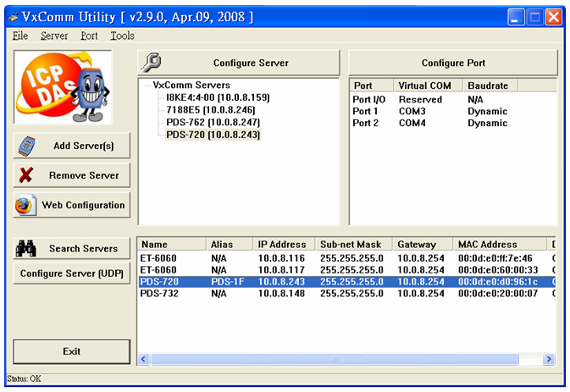Click the Alias column header
Screen dimensions: 570x392
pyautogui.click(x=230, y=244)
